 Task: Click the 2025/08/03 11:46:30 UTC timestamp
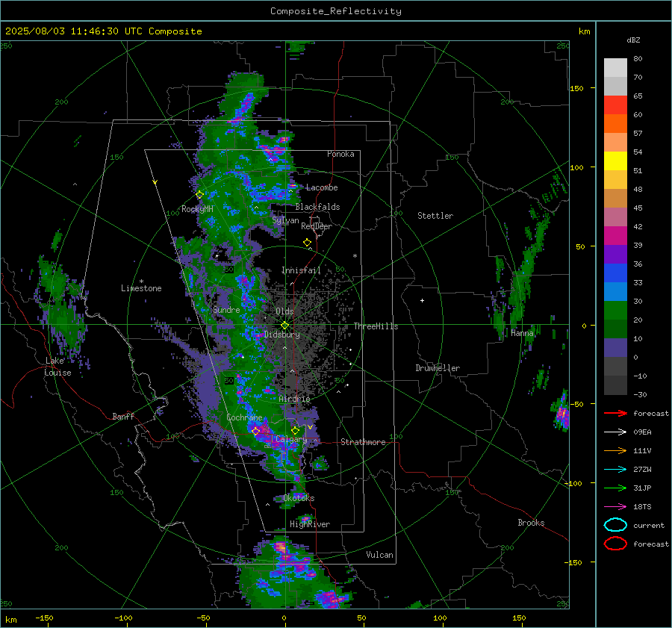point(74,31)
